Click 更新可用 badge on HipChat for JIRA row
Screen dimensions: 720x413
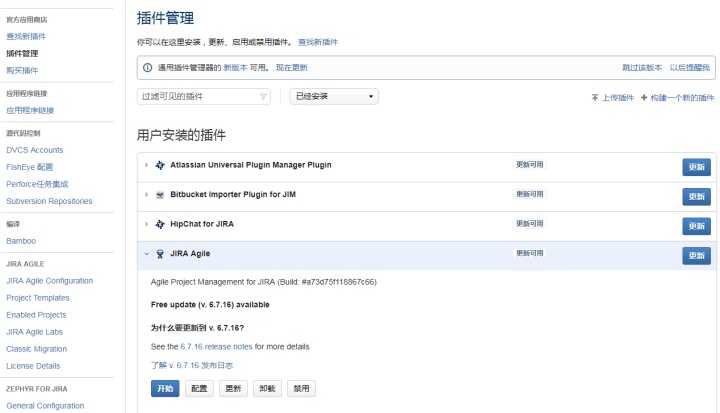tap(529, 224)
